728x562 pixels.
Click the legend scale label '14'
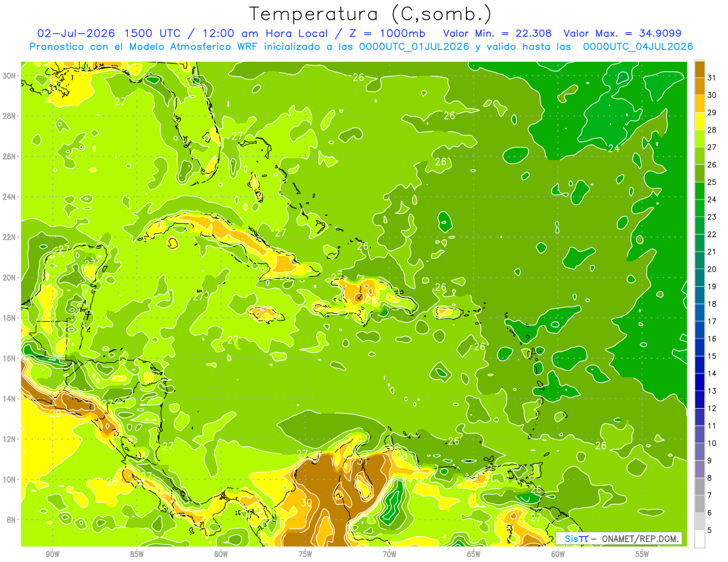[712, 373]
